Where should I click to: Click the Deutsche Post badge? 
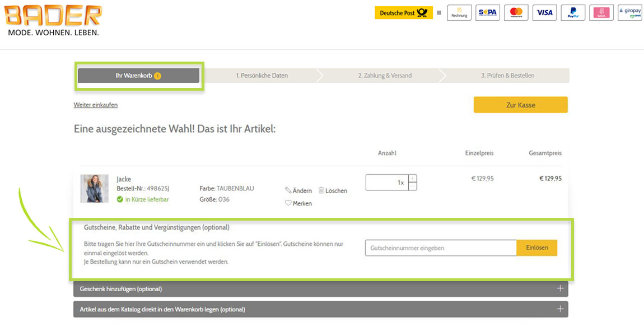(403, 13)
